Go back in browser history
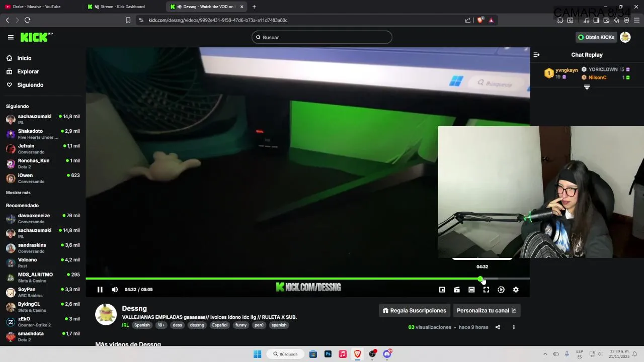Image resolution: width=644 pixels, height=362 pixels. [x=8, y=20]
